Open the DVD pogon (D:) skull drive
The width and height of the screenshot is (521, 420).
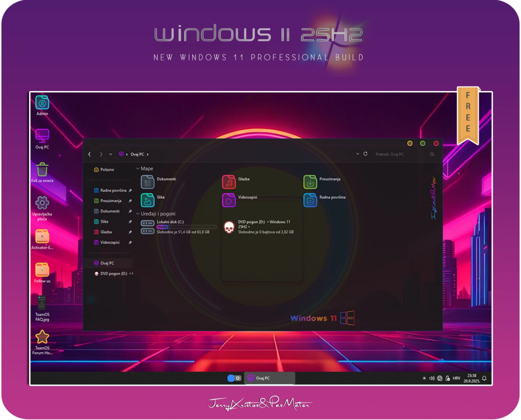229,227
